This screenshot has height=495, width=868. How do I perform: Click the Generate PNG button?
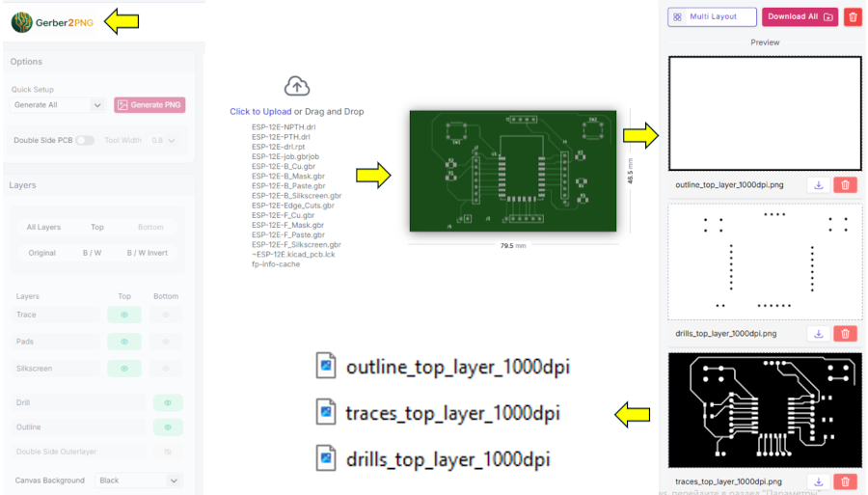[149, 104]
